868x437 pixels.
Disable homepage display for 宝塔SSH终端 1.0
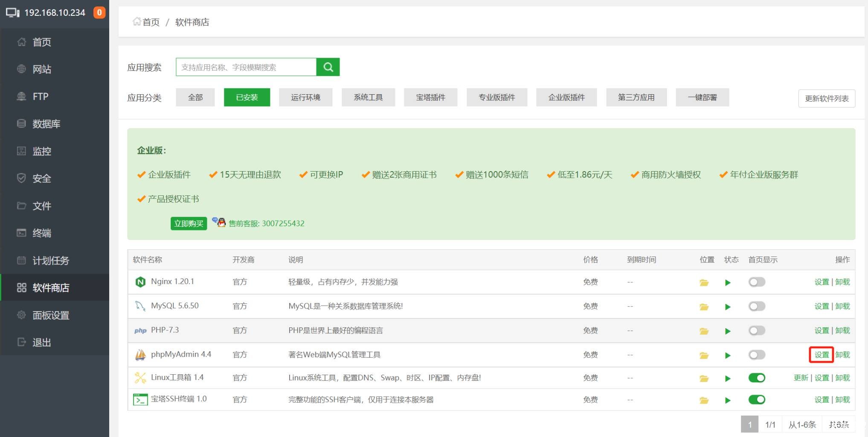coord(757,400)
